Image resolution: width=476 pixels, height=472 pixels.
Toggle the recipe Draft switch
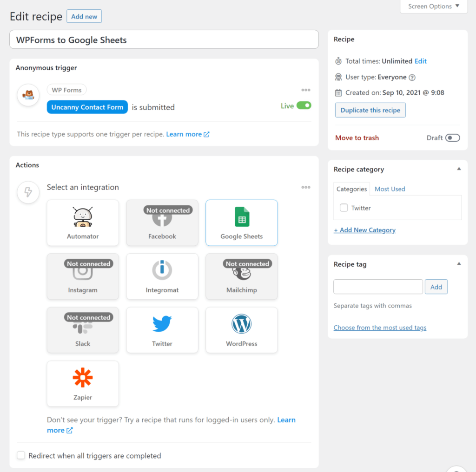(x=453, y=138)
